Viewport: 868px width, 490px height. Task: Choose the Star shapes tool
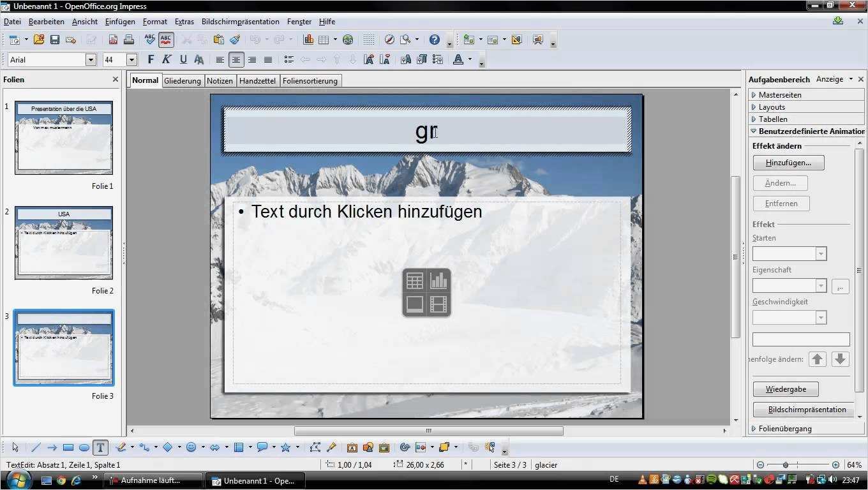click(x=285, y=447)
